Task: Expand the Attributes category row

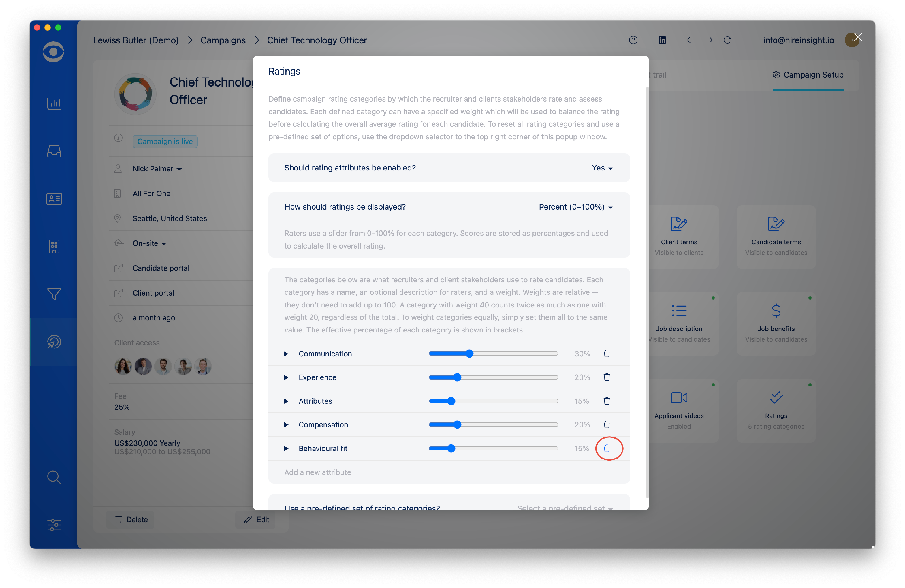Action: click(x=286, y=401)
